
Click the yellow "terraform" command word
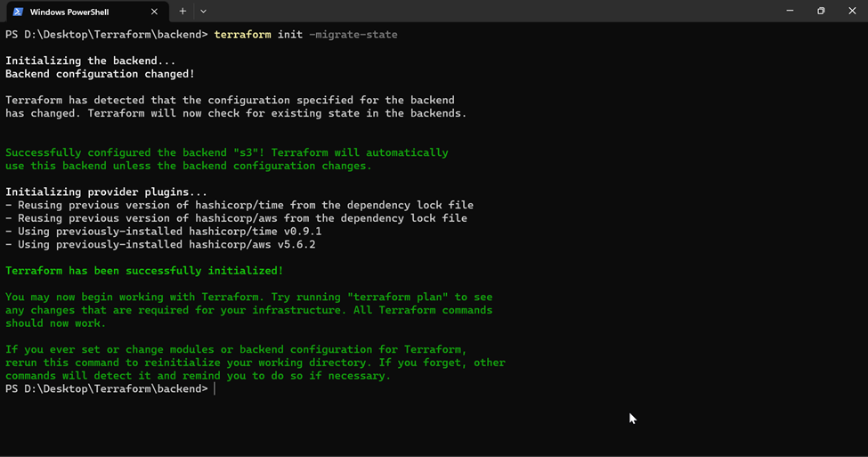242,35
